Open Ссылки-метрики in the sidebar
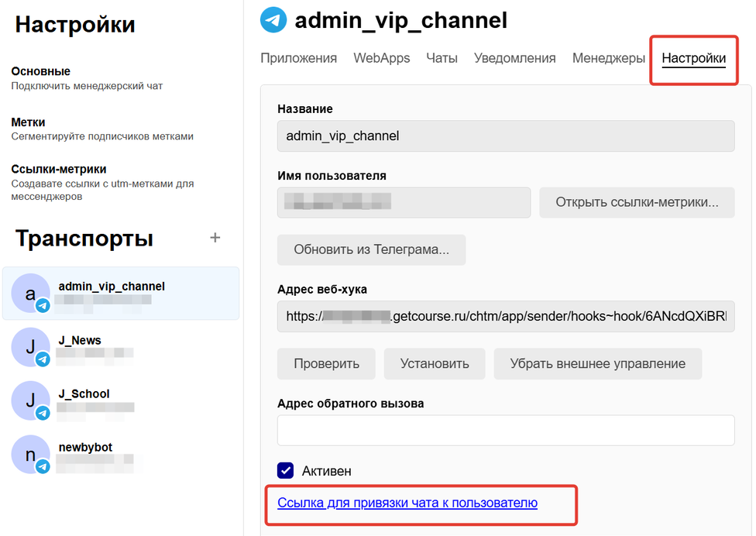 click(x=58, y=167)
